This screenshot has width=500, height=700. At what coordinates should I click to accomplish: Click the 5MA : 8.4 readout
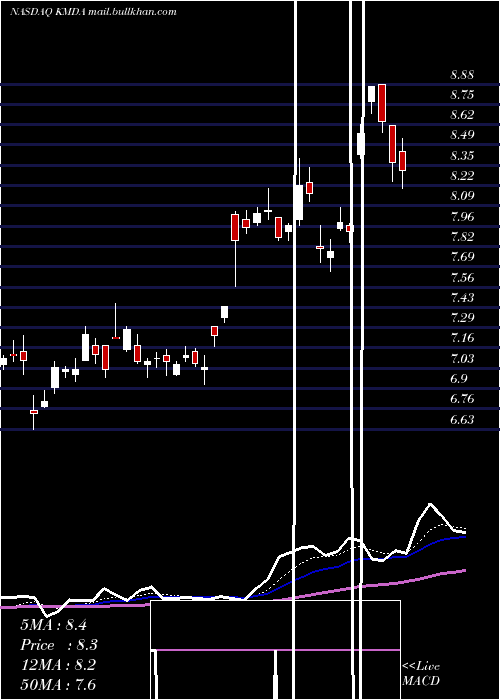(53, 624)
